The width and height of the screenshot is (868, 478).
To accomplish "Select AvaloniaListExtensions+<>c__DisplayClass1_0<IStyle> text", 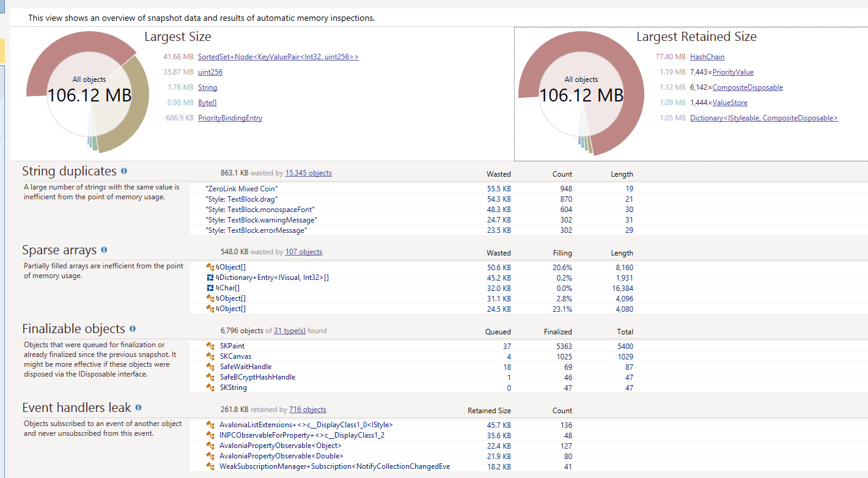I will coord(306,425).
